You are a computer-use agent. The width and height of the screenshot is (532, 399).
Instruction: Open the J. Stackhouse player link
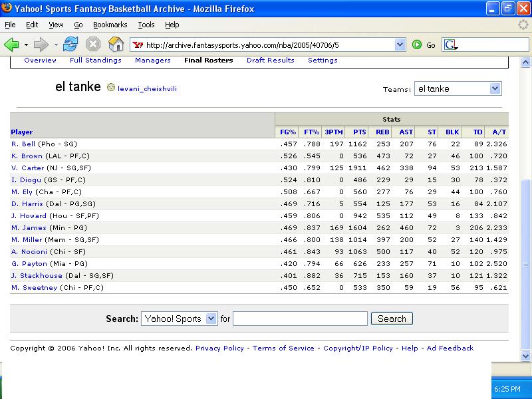coord(37,276)
